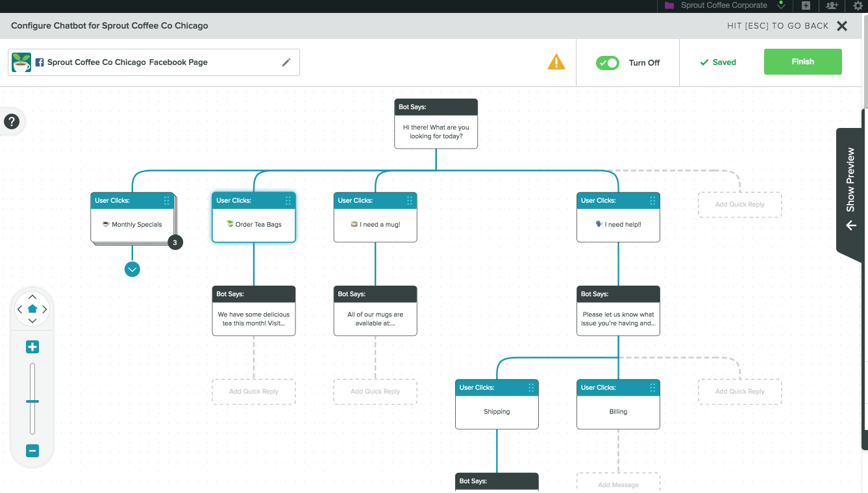Image resolution: width=868 pixels, height=493 pixels.
Task: Click the Sprout Coffee Co Chicago Facebook Page field
Action: pyautogui.click(x=154, y=62)
